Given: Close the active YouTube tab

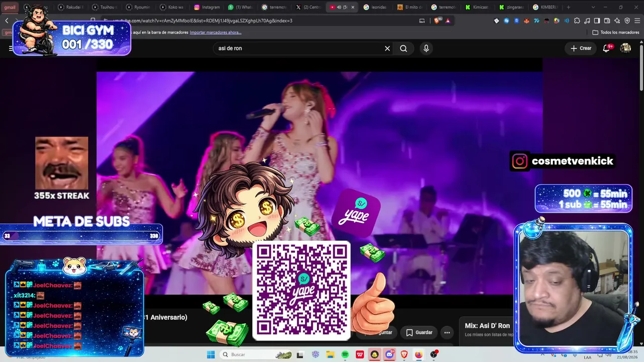Looking at the screenshot, I should coord(353,7).
